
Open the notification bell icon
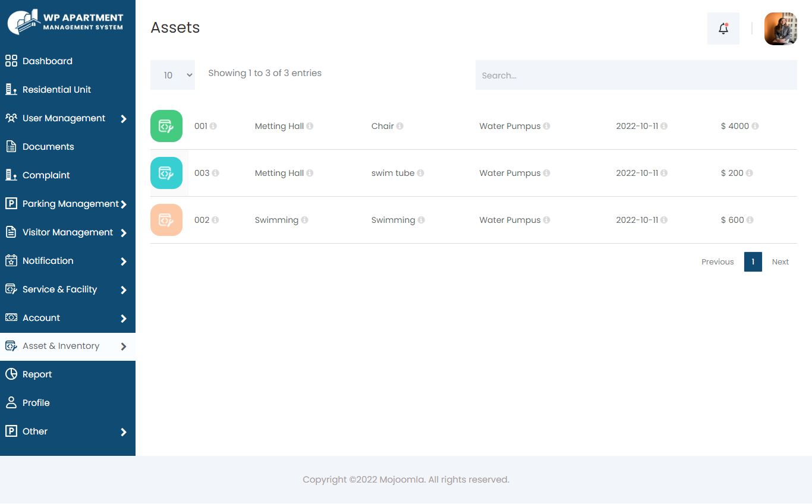[x=723, y=29]
